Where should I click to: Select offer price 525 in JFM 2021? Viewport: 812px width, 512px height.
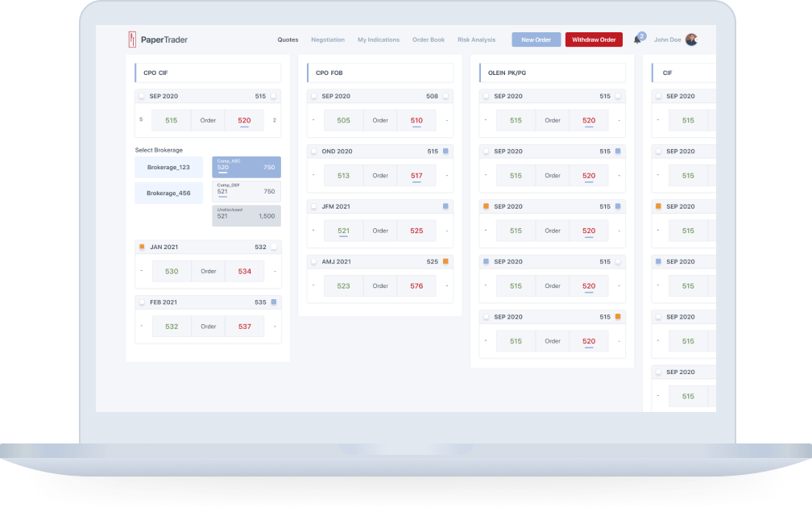(x=416, y=231)
